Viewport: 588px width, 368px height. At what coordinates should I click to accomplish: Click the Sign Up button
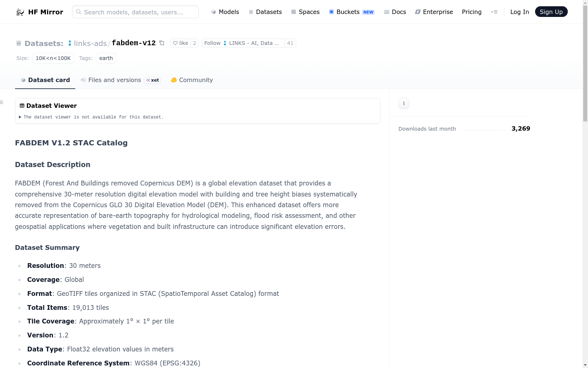coord(551,12)
